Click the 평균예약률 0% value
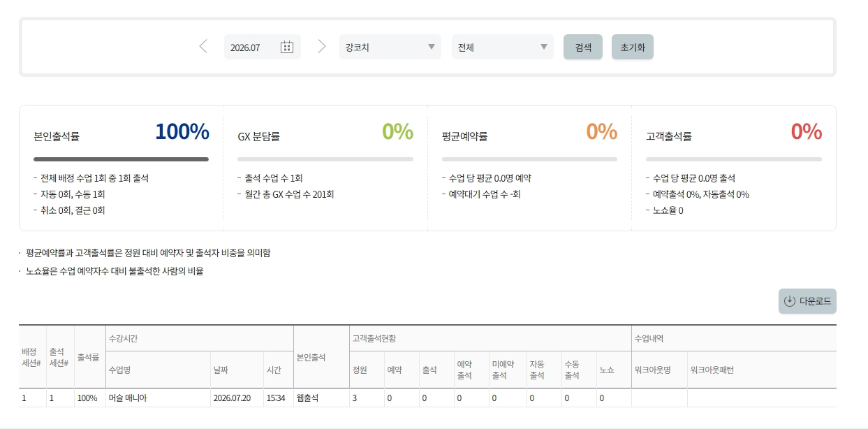 click(602, 131)
